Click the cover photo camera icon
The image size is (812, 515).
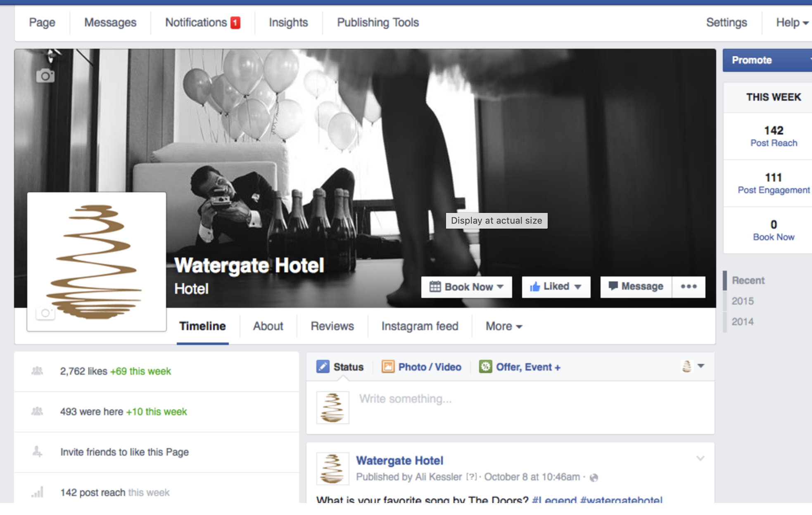pyautogui.click(x=45, y=76)
